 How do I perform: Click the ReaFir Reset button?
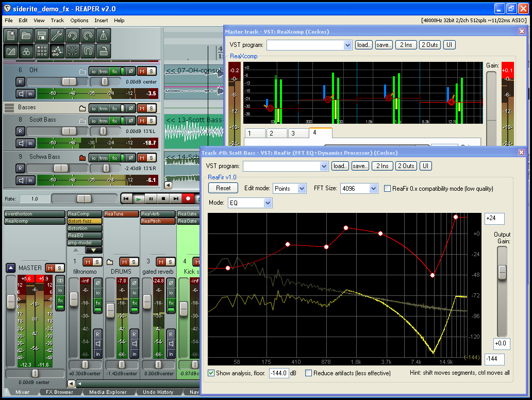(x=223, y=188)
